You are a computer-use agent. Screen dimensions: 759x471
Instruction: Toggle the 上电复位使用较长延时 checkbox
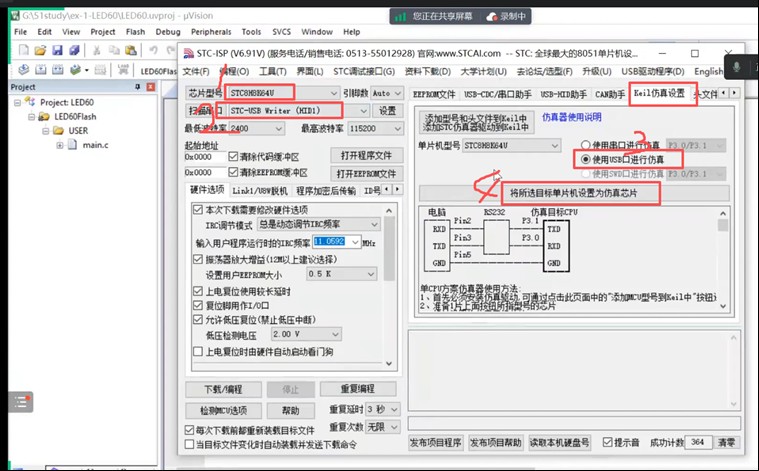[197, 291]
